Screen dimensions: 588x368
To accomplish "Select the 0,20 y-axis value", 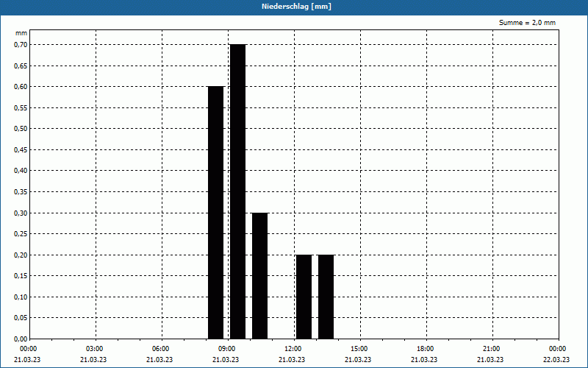I will (21, 255).
